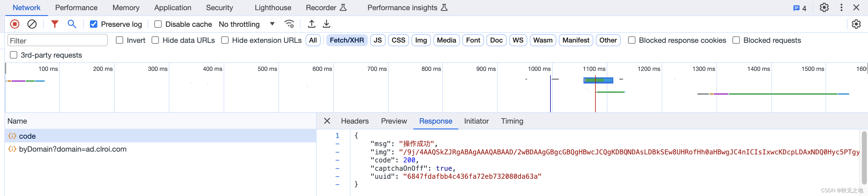This screenshot has height=196, width=868.
Task: Open the Headers tab
Action: [x=355, y=121]
